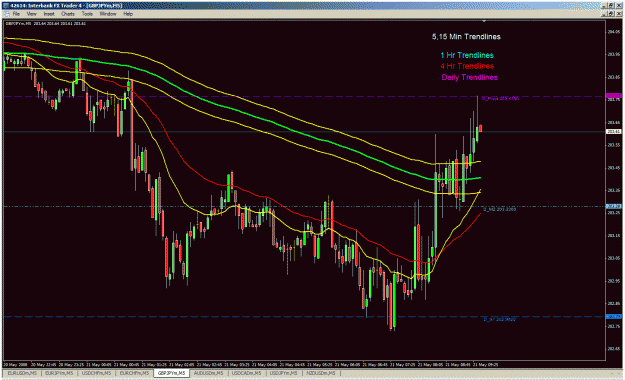
Task: Switch to the USDCADm,M5 chart tab
Action: 246,373
